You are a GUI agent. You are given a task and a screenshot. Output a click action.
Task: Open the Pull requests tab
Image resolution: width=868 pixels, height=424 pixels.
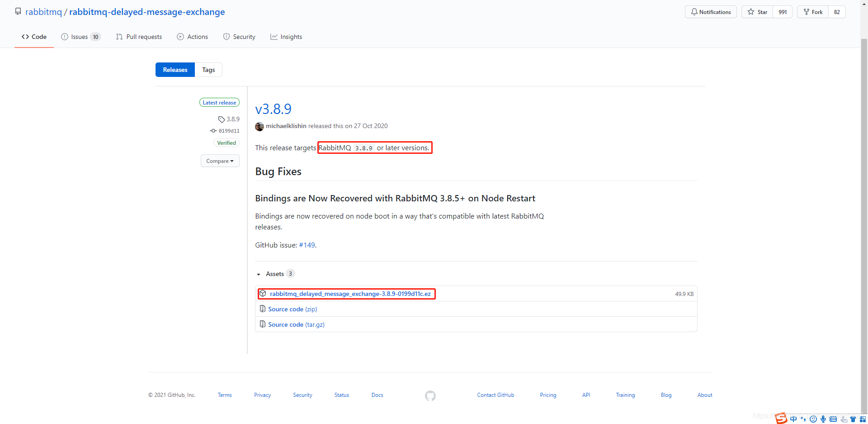[139, 37]
